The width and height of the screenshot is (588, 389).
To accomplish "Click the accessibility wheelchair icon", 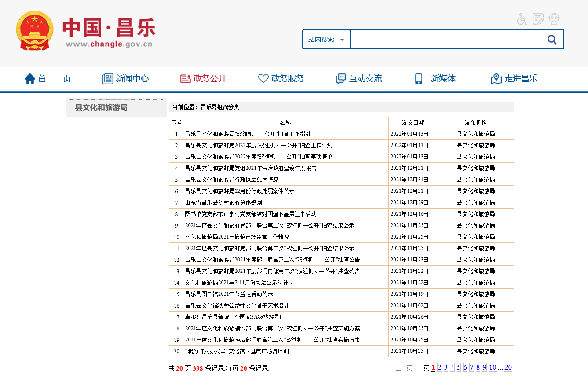I will tap(522, 19).
